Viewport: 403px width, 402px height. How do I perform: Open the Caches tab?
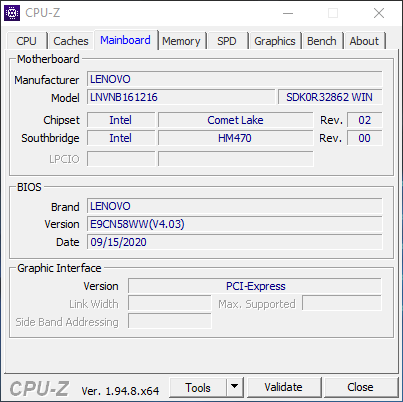pyautogui.click(x=71, y=41)
